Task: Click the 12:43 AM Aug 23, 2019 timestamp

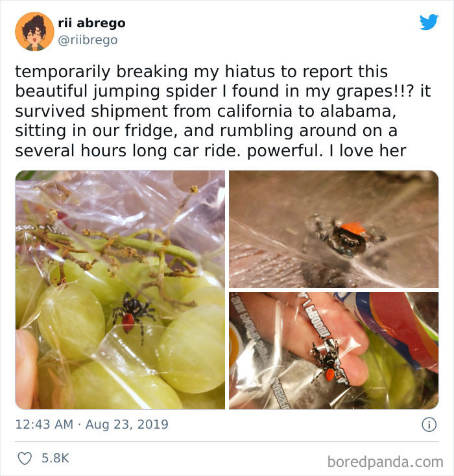Action: point(91,424)
